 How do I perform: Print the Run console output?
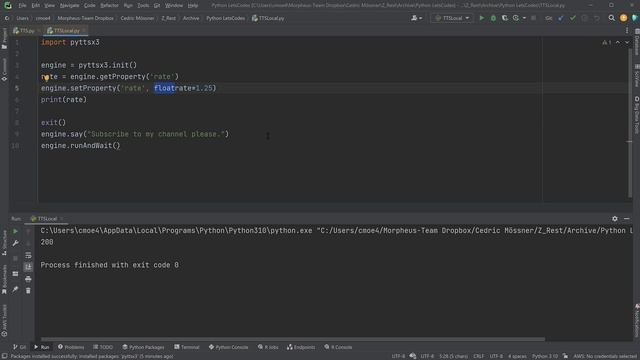(x=28, y=279)
